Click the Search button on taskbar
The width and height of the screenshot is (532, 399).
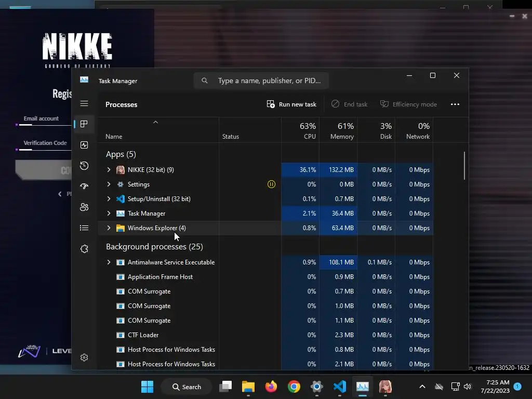187,387
